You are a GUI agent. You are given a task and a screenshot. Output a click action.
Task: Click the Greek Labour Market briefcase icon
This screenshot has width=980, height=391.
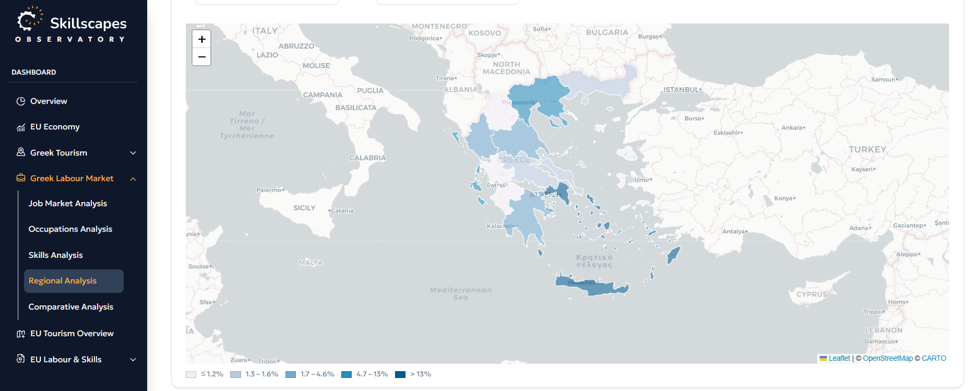[x=21, y=178]
